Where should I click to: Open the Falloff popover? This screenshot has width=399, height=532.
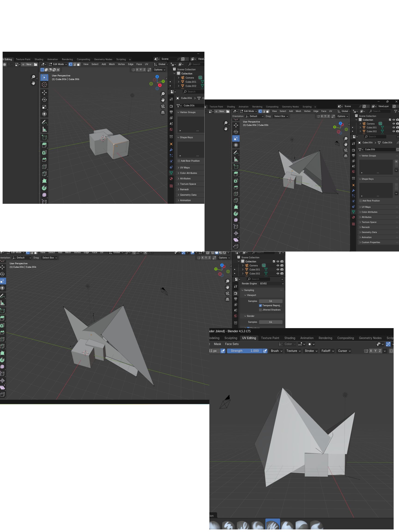pyautogui.click(x=328, y=351)
